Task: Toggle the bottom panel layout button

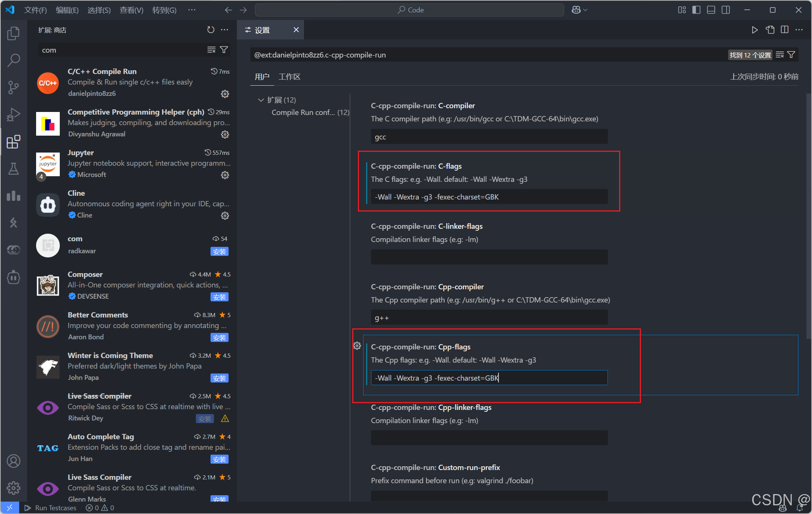Action: tap(711, 10)
